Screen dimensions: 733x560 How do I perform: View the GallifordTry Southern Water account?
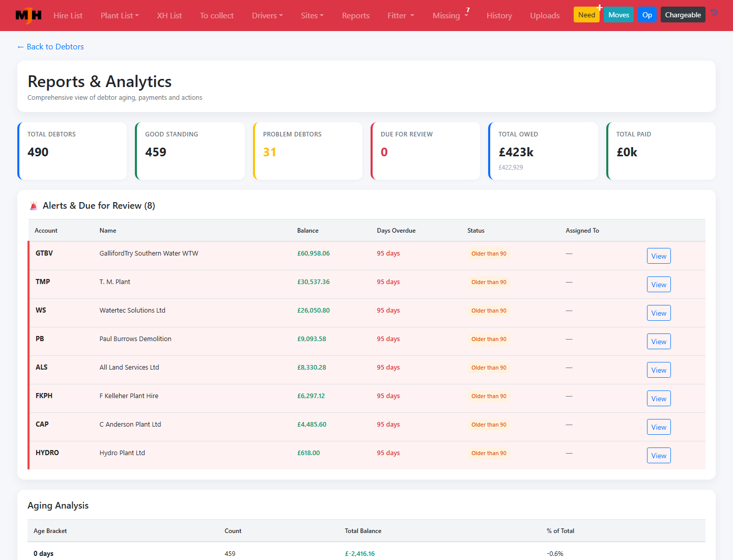click(659, 256)
